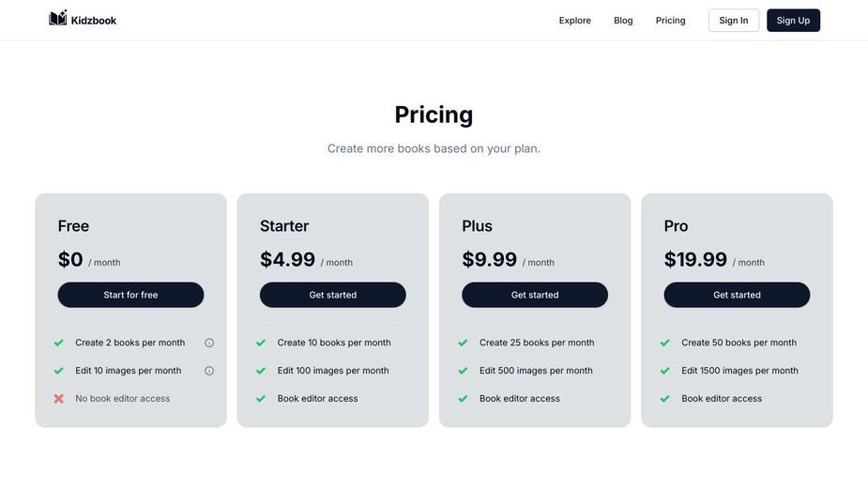Image resolution: width=868 pixels, height=488 pixels.
Task: Click info icon beside Create 2 books per month
Action: [209, 343]
